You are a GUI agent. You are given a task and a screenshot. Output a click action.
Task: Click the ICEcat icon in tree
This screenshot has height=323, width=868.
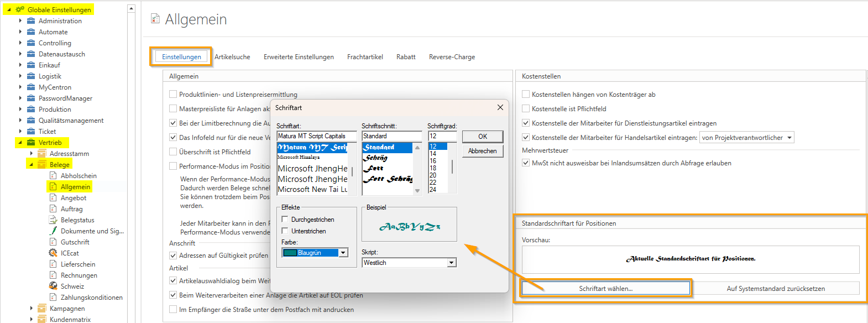[x=53, y=253]
